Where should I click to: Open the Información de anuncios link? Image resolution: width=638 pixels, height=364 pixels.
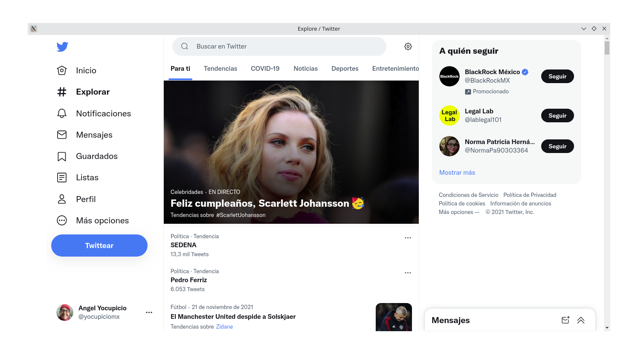pyautogui.click(x=521, y=203)
